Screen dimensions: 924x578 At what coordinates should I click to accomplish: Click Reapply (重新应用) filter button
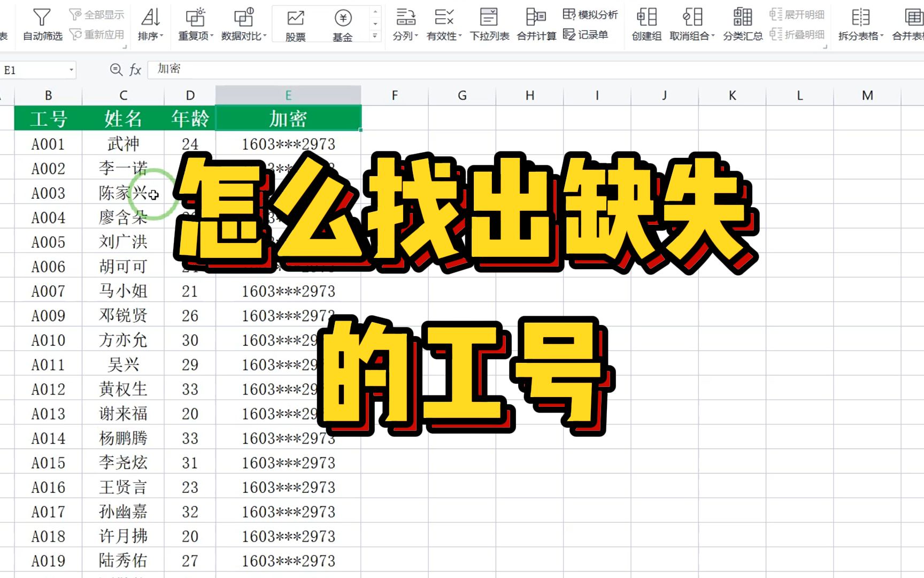[x=97, y=35]
